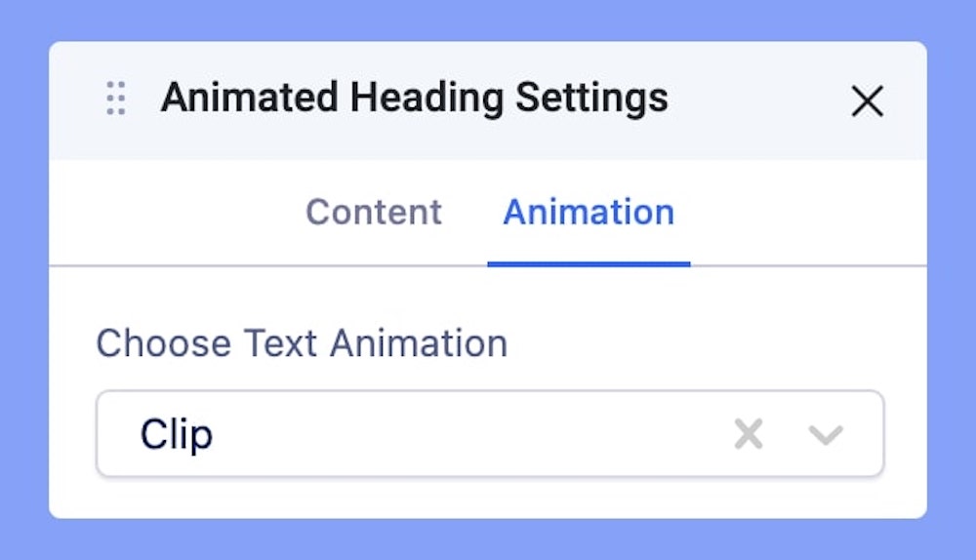Screen dimensions: 976x560
Task: Switch to the Content tab
Action: click(374, 212)
